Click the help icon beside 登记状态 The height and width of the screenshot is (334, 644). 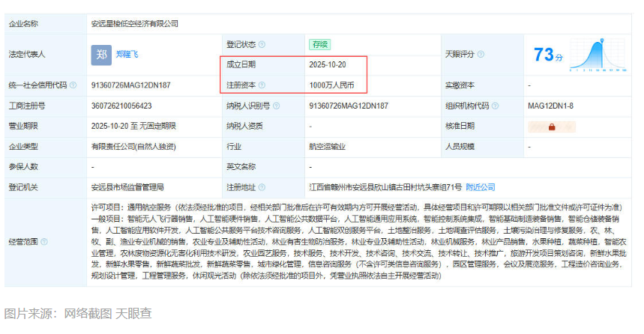pos(262,44)
